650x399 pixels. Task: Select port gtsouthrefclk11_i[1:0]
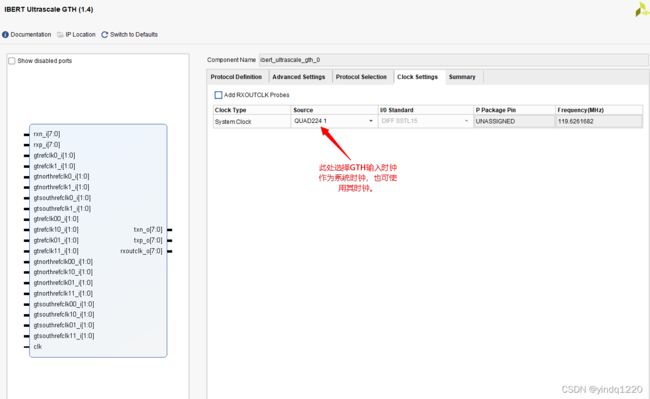(x=64, y=336)
